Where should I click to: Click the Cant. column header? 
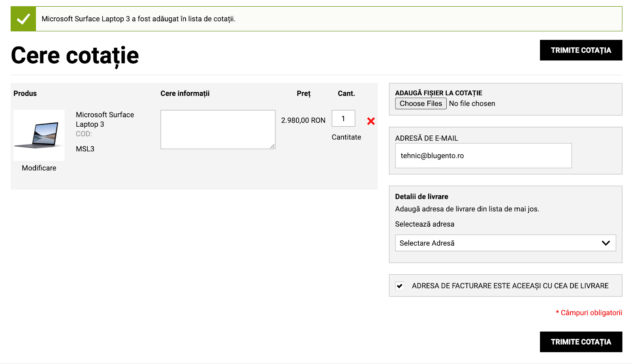pyautogui.click(x=346, y=94)
